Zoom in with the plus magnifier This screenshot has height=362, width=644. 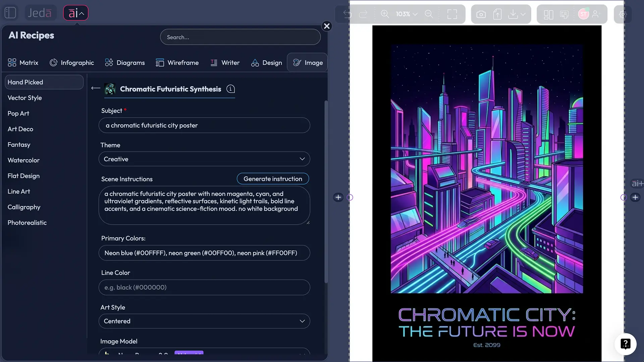pyautogui.click(x=385, y=14)
